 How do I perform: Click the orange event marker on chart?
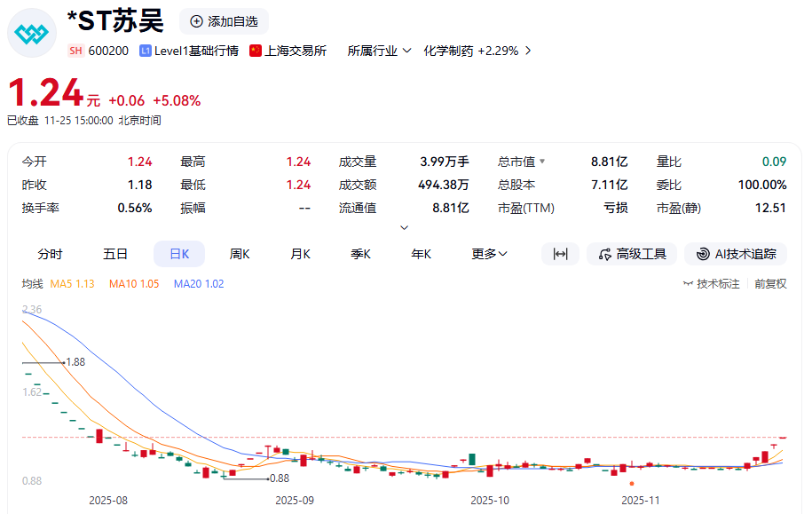pyautogui.click(x=631, y=484)
